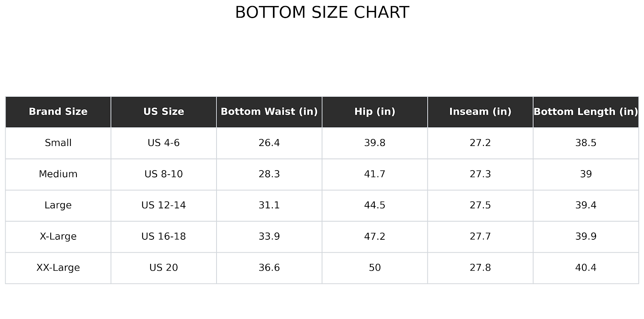This screenshot has width=644, height=319.
Task: Click the 50 hip value
Action: [x=374, y=268]
